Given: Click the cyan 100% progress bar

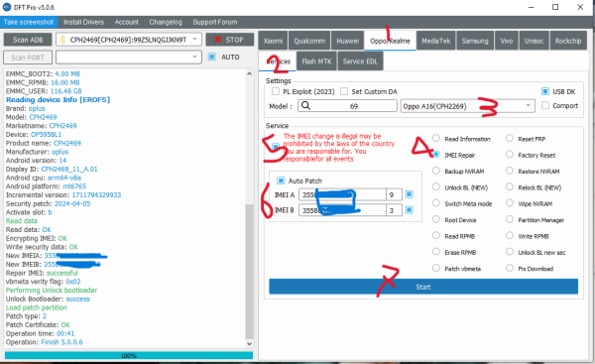Looking at the screenshot, I should 129,355.
